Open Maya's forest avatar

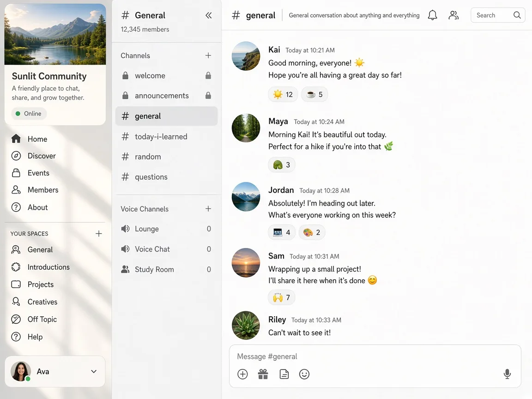click(x=246, y=128)
